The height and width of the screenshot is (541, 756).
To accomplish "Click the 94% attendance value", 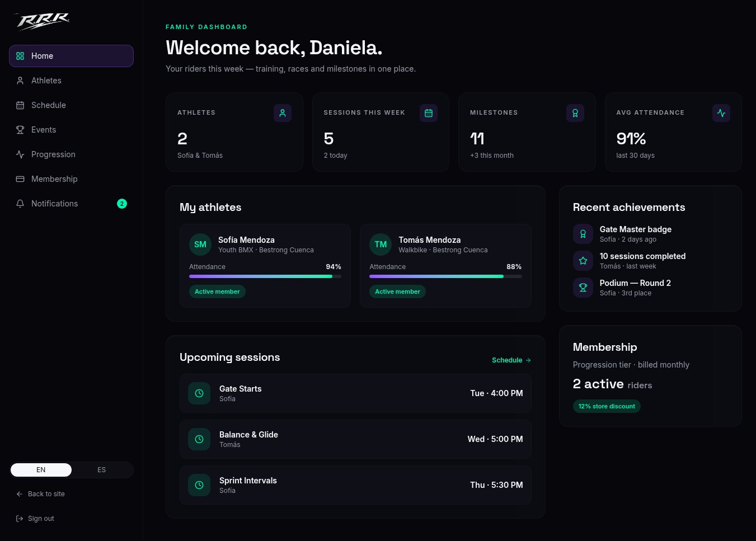I will 334,267.
